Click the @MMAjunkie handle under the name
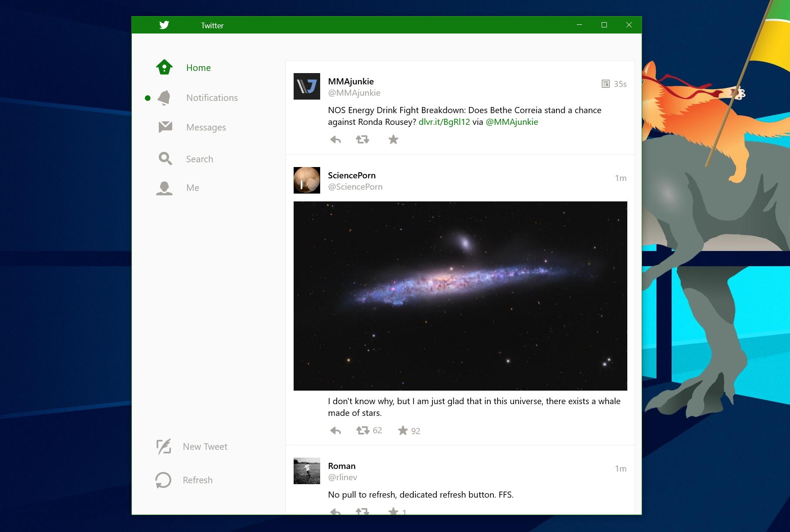 click(x=354, y=93)
